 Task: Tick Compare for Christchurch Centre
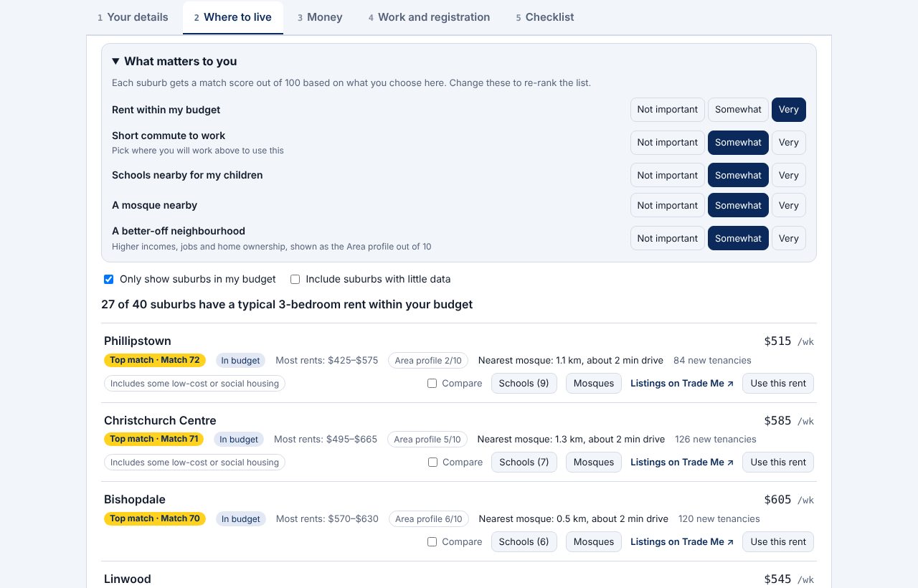[432, 463]
